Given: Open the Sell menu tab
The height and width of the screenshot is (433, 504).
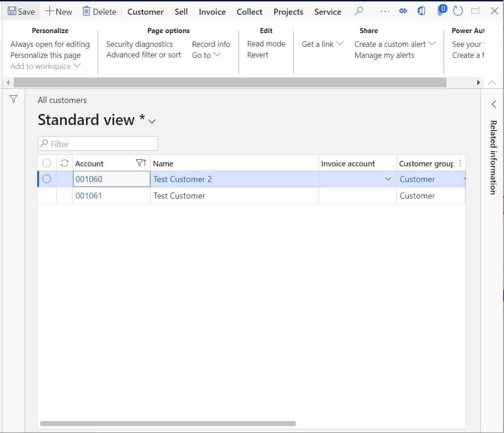Looking at the screenshot, I should point(181,12).
